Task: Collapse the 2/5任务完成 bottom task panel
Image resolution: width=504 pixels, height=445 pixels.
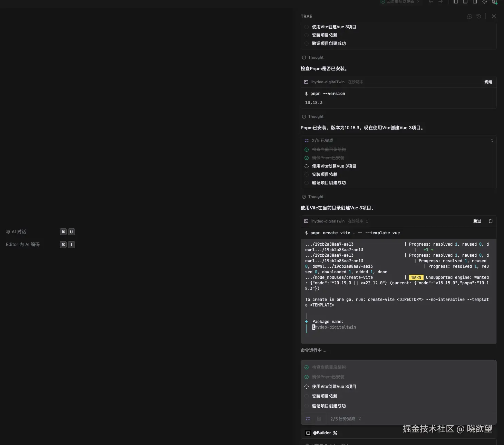Action: (x=360, y=419)
